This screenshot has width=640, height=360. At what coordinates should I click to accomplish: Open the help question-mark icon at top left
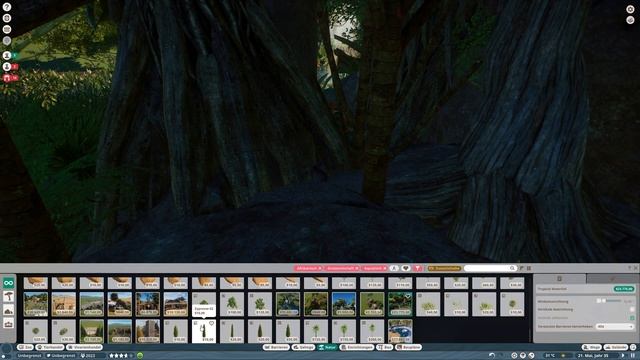click(x=7, y=7)
